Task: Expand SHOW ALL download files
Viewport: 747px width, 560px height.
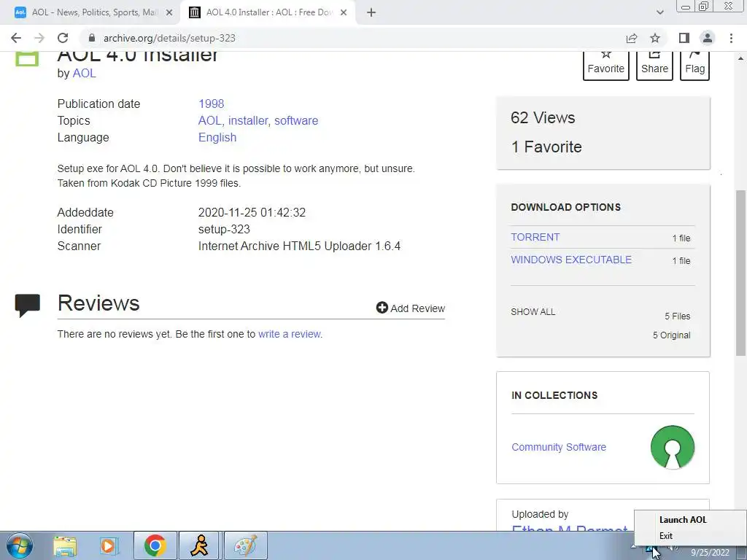Action: (x=533, y=312)
